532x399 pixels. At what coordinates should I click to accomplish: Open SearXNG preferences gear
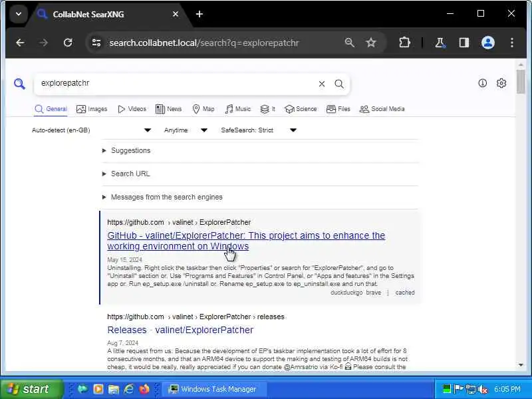coord(501,83)
